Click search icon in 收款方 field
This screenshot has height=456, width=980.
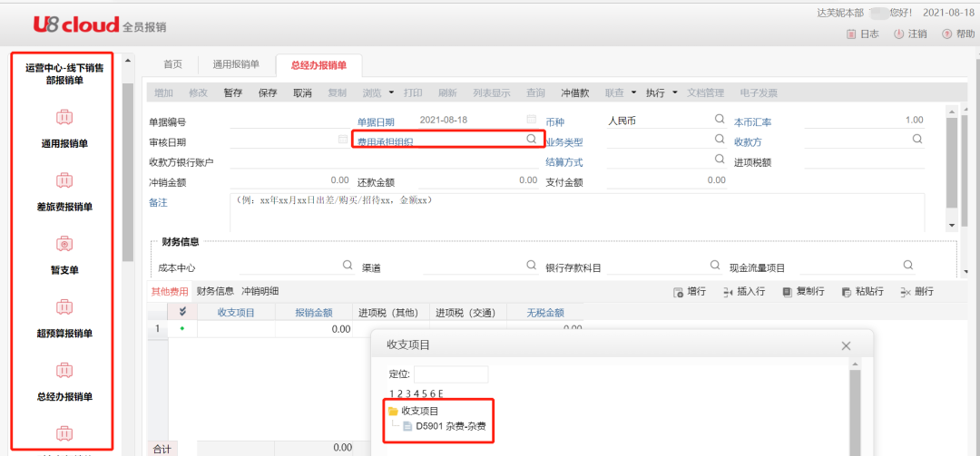click(x=917, y=139)
